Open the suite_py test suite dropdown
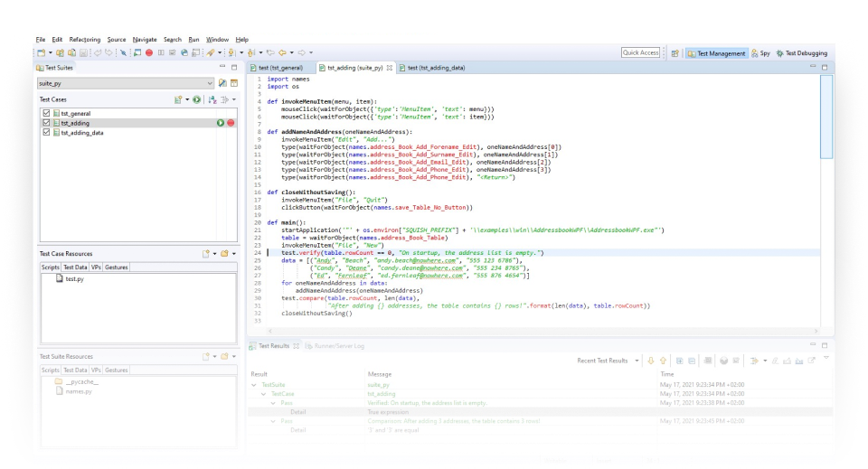 pyautogui.click(x=208, y=83)
